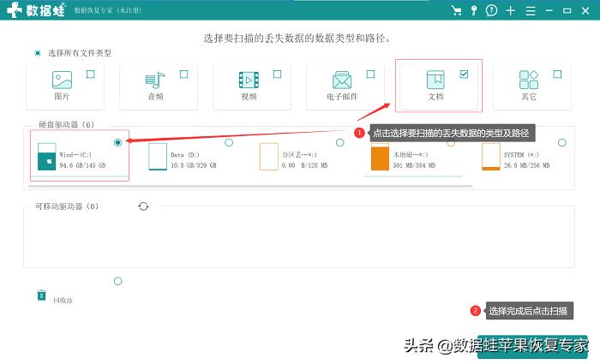Screen dimensions: 600x364
Task: Select the SYSTEM (*:) radio button
Action: (561, 143)
